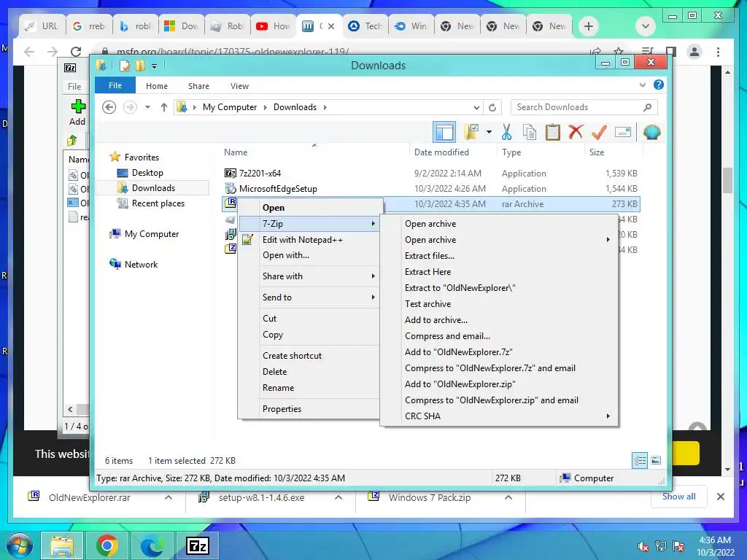Choose Edit with Notepad++
The height and width of the screenshot is (560, 747).
click(x=303, y=239)
